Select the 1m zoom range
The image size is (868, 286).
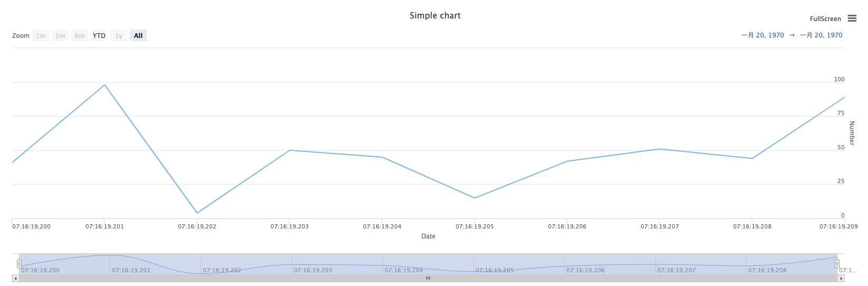click(41, 36)
